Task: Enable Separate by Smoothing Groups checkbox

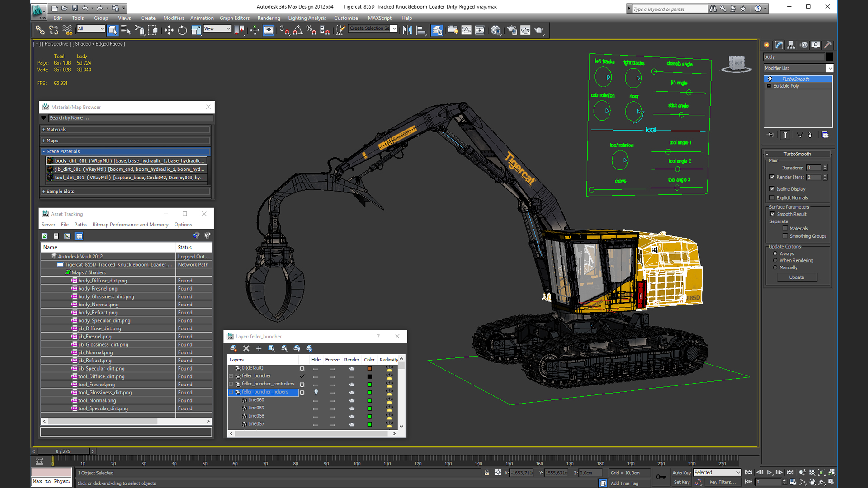Action: 785,236
